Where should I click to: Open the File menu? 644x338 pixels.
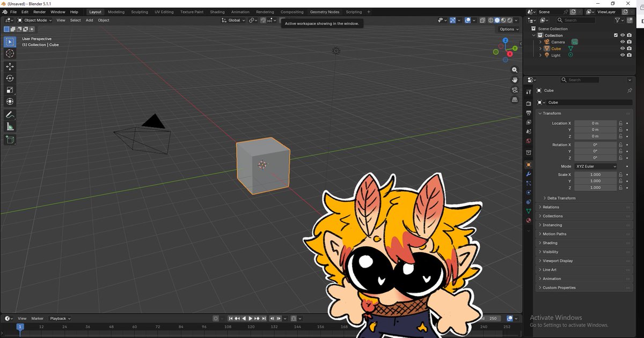tap(13, 12)
